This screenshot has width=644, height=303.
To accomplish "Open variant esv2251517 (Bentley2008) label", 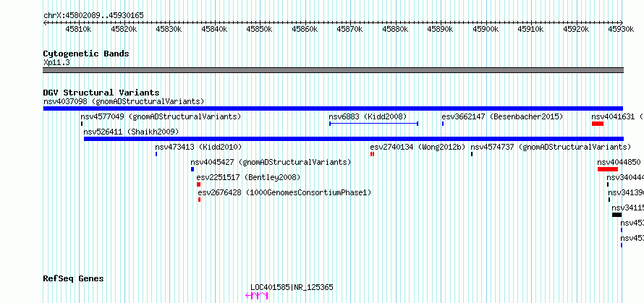I will pyautogui.click(x=248, y=177).
